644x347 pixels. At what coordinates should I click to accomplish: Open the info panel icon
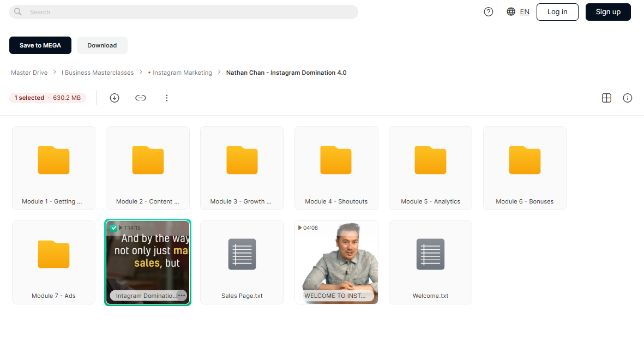(x=628, y=98)
